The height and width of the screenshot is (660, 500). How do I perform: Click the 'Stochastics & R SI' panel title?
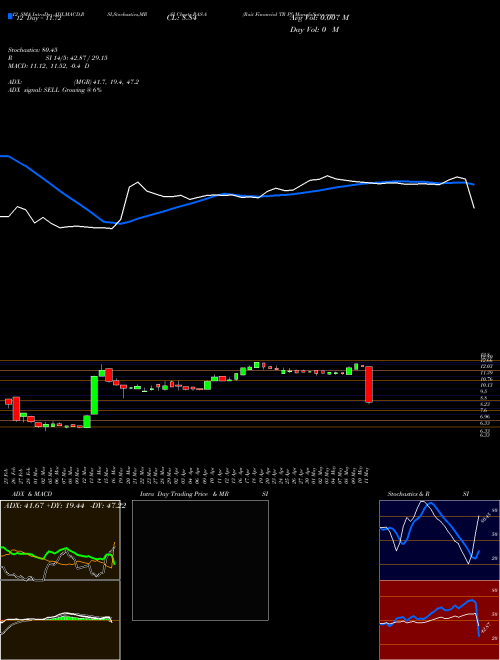[428, 494]
